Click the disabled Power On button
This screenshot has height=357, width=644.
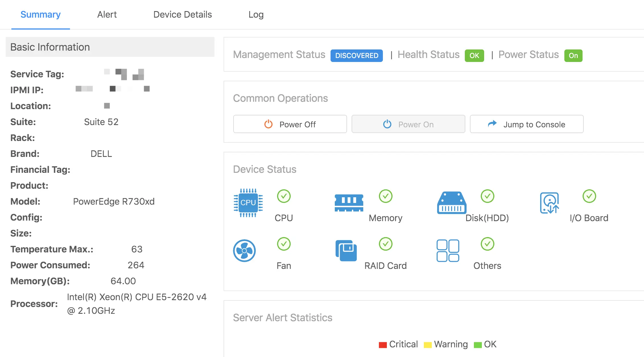pos(408,124)
